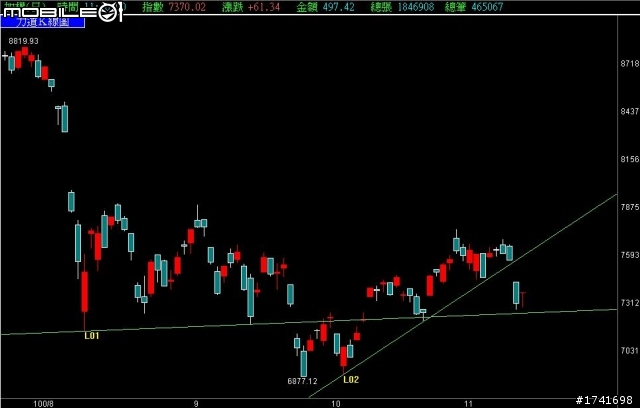Click the 8819.93 high price annotation
This screenshot has height=408, width=640.
tap(23, 41)
